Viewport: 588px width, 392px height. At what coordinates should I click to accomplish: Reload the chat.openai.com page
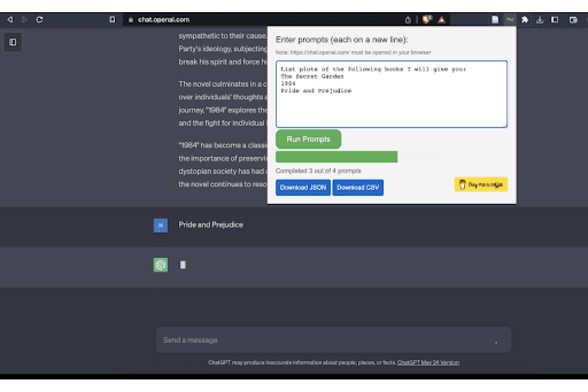tap(39, 19)
